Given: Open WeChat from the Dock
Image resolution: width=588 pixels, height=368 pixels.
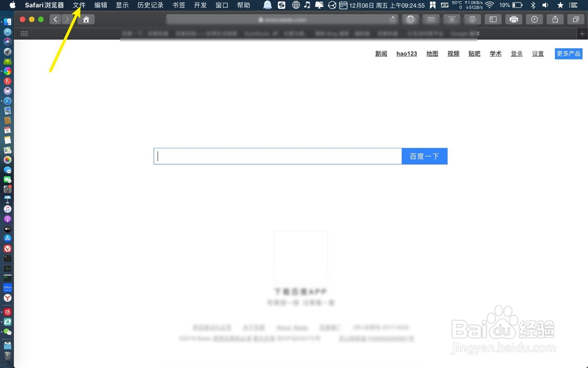Looking at the screenshot, I should coord(8,332).
